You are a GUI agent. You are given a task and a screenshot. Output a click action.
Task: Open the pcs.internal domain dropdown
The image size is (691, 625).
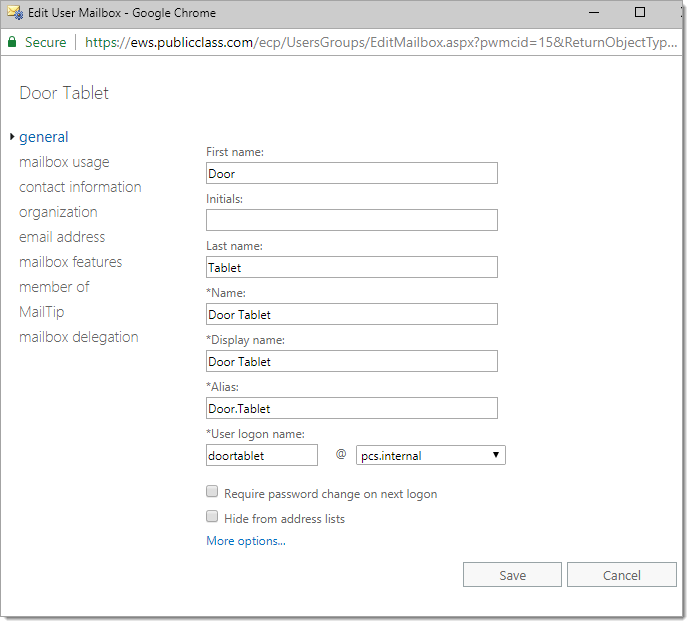pyautogui.click(x=430, y=456)
